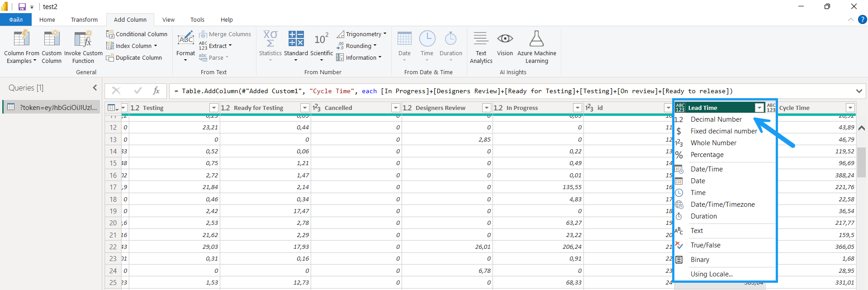This screenshot has width=868, height=290.
Task: Open Text Analytics AI insight
Action: [481, 39]
